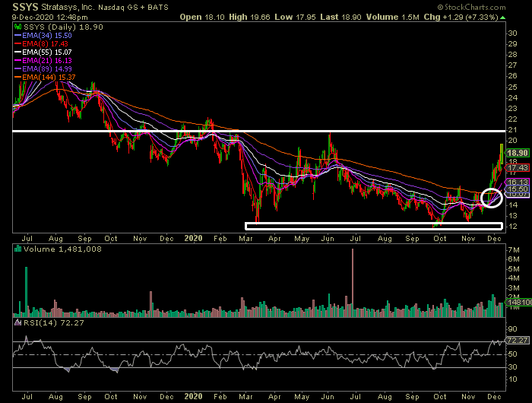This screenshot has width=532, height=403.
Task: Click the red EMA(8) legend line swatch
Action: coord(17,44)
